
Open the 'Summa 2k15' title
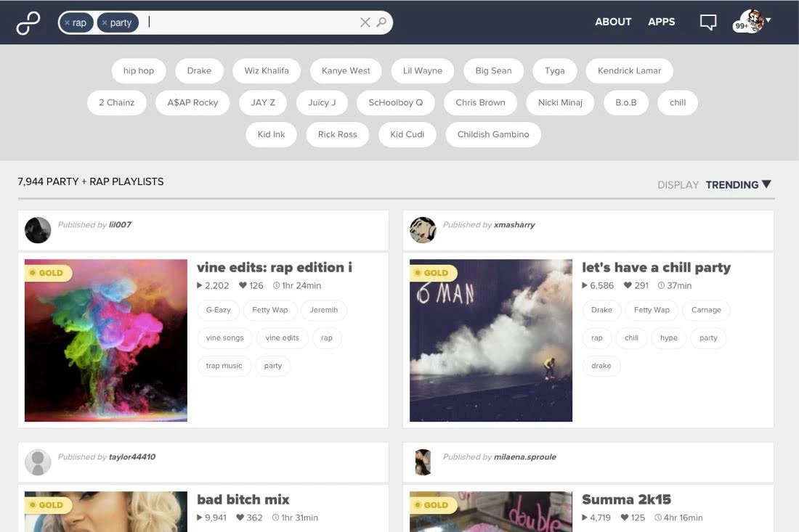(x=626, y=499)
